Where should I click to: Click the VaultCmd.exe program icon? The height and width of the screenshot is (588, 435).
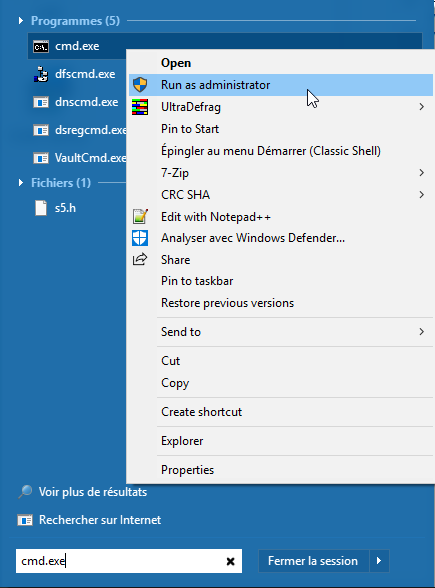pos(40,158)
